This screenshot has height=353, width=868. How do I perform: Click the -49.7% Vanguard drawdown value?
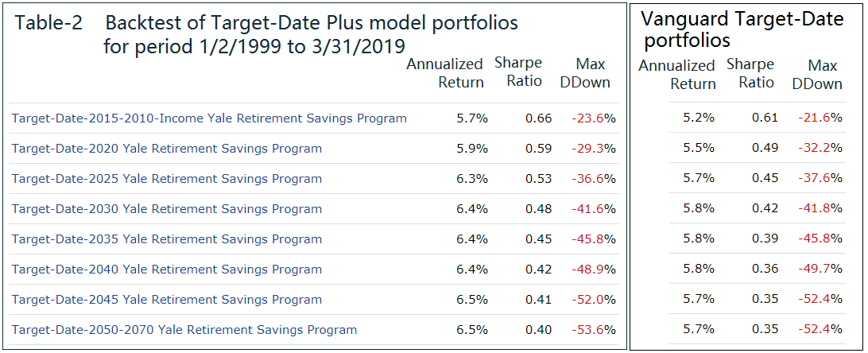tap(820, 269)
